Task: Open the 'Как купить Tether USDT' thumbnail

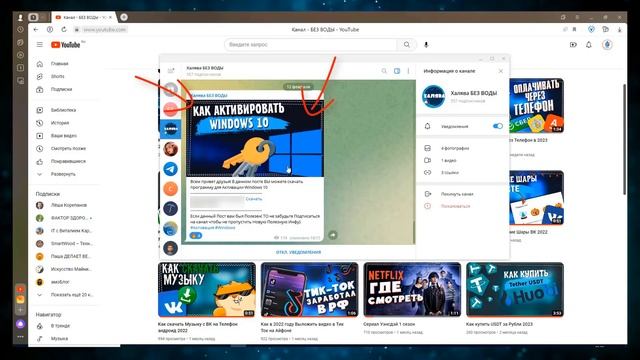Action: pyautogui.click(x=515, y=289)
